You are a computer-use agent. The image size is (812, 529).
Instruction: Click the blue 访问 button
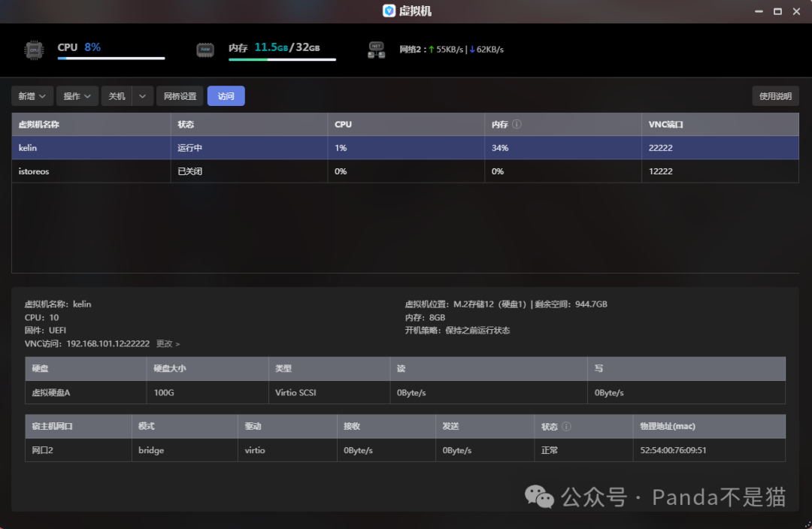click(x=226, y=96)
